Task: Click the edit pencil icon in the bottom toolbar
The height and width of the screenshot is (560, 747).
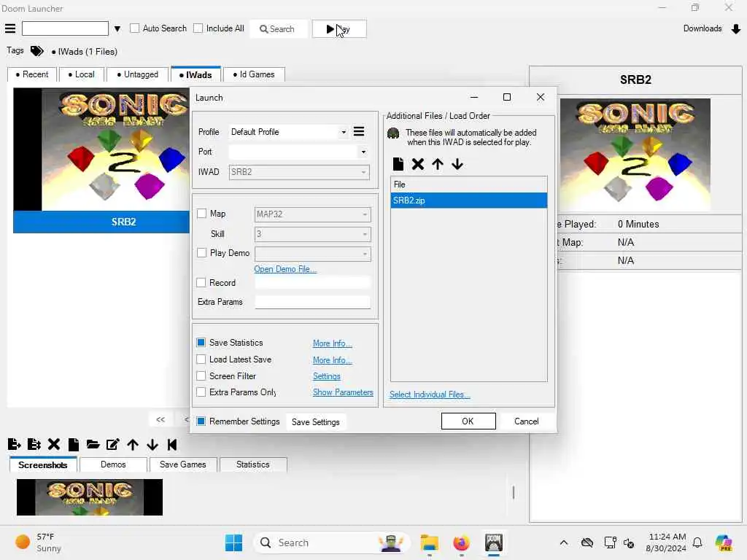Action: coord(113,444)
